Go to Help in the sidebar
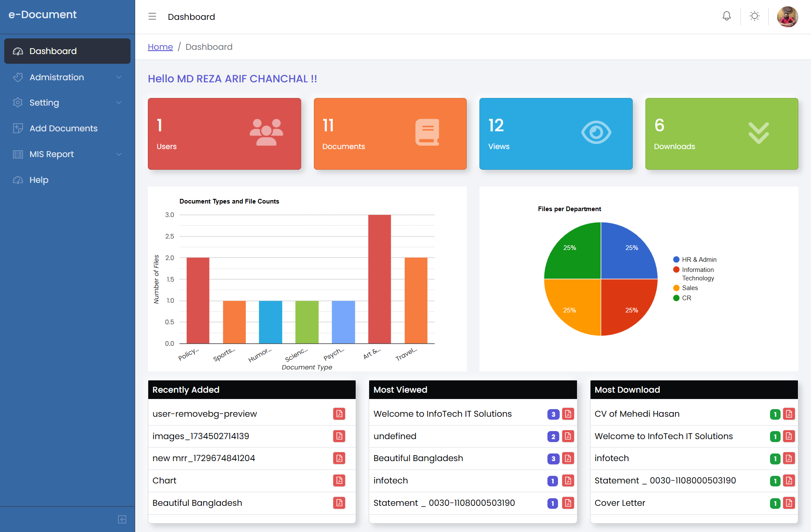 click(x=39, y=180)
